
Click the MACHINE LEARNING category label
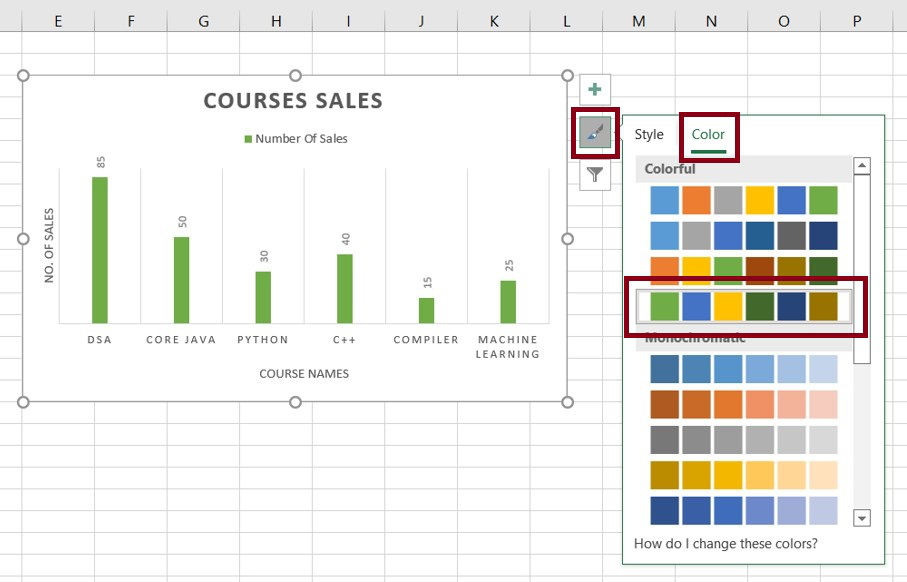click(508, 347)
